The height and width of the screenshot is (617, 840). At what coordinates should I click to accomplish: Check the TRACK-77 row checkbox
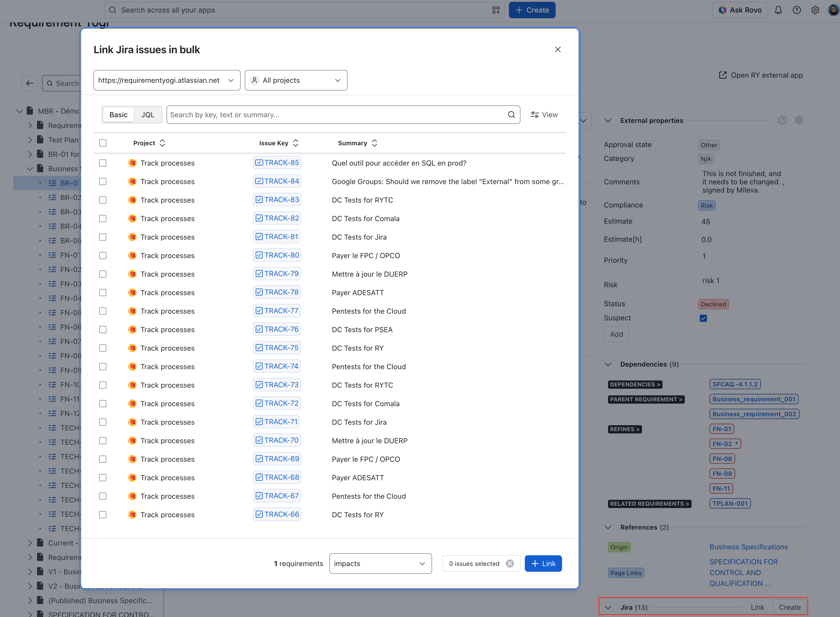(102, 311)
